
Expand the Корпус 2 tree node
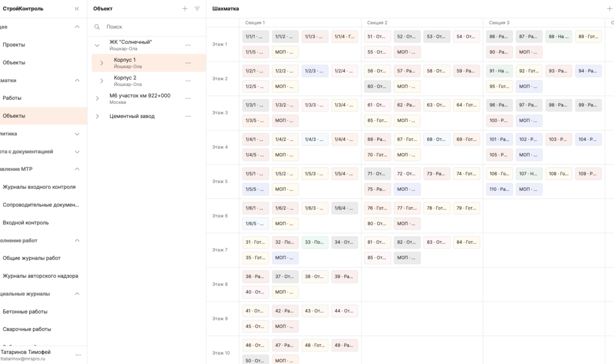click(101, 81)
